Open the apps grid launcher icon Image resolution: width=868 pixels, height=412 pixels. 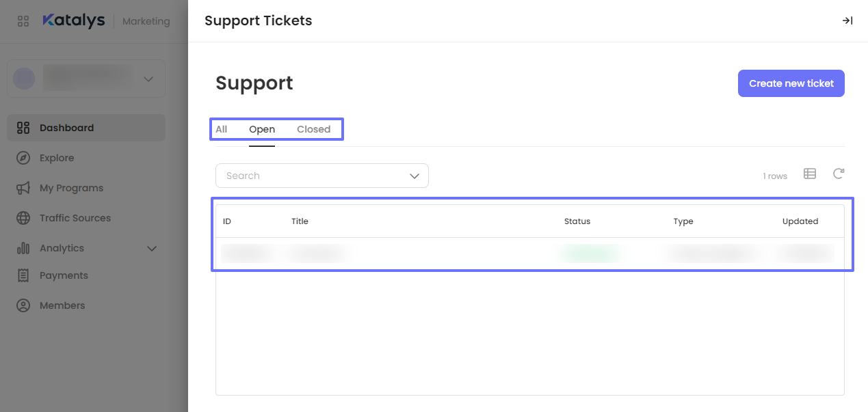click(23, 21)
